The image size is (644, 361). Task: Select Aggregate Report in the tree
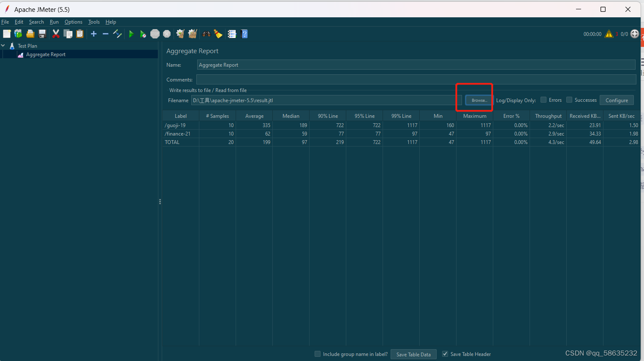46,54
